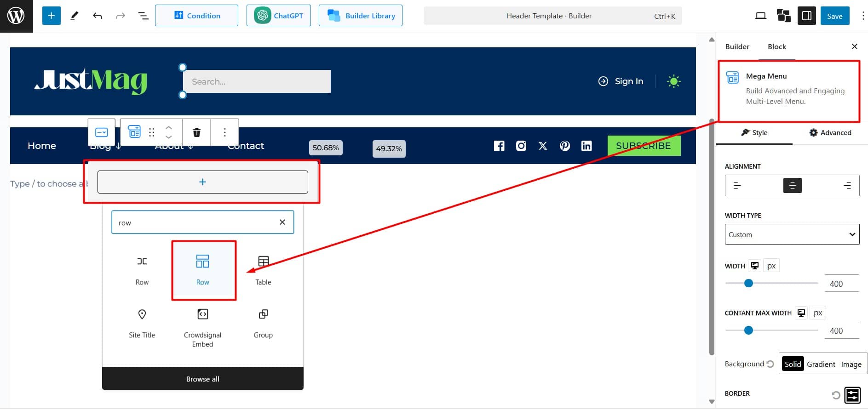Select the pencil Tools icon

(x=74, y=16)
